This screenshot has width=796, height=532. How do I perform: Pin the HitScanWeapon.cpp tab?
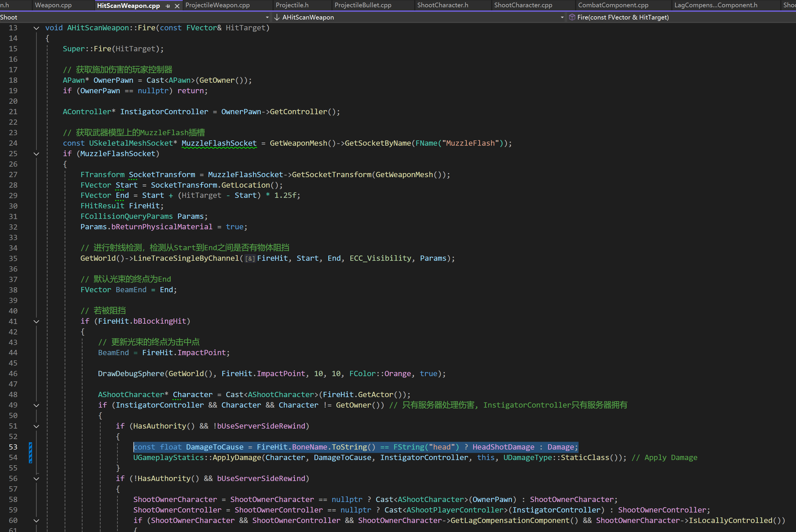(168, 6)
